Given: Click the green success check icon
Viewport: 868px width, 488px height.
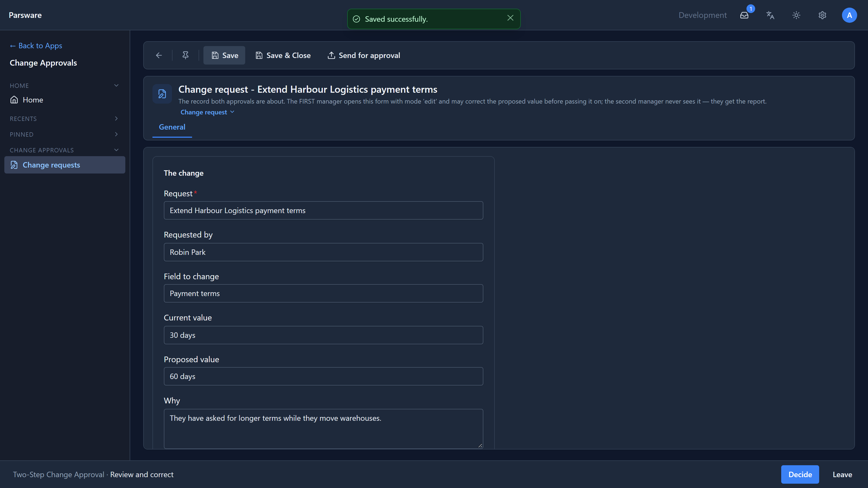Looking at the screenshot, I should click(x=356, y=19).
